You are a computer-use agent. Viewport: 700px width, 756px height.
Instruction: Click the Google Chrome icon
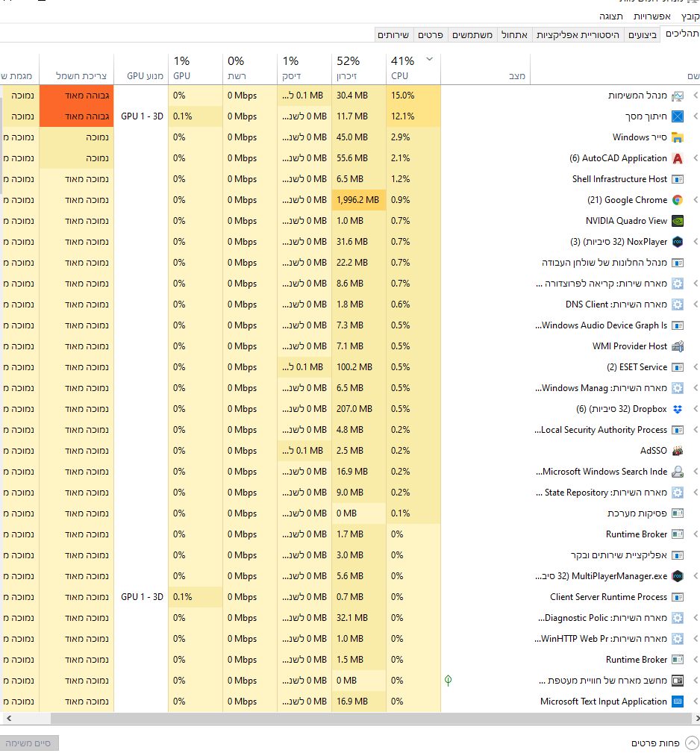[x=678, y=200]
